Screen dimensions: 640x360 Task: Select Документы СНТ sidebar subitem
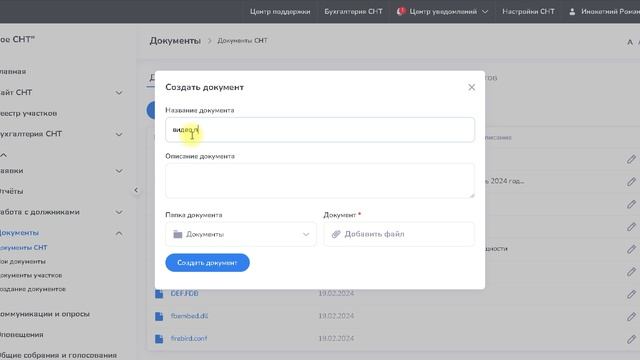24,247
